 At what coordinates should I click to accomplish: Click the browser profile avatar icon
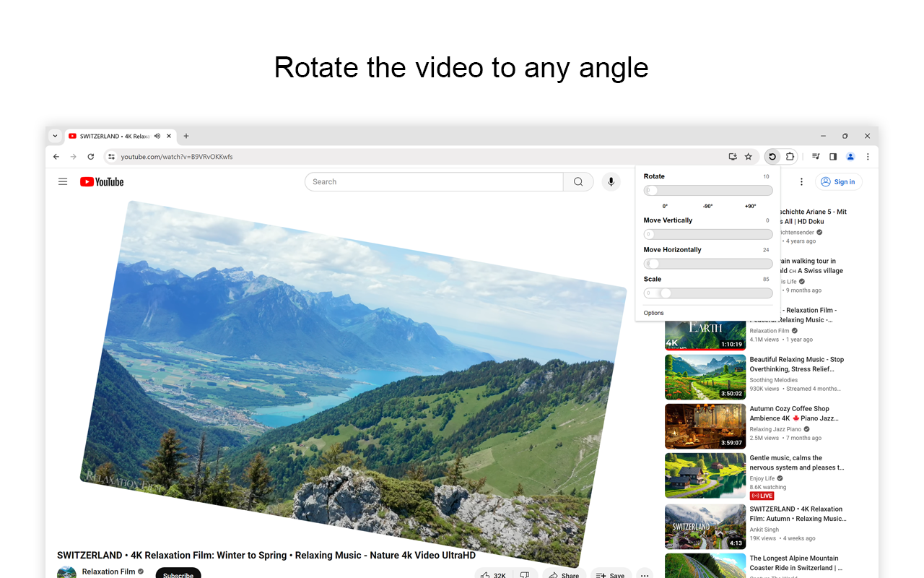tap(850, 156)
